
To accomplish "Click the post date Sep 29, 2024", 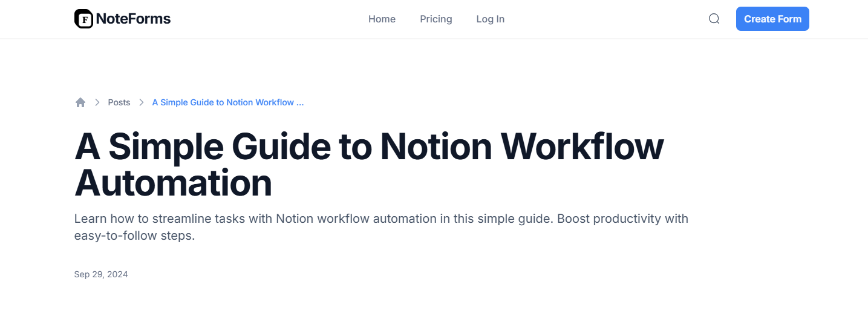I will (101, 274).
